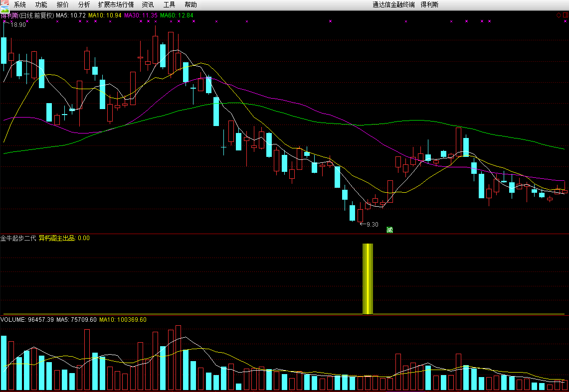Click the red split-panel icon at chart corner
Image resolution: width=569 pixels, height=392 pixels.
pos(566,15)
